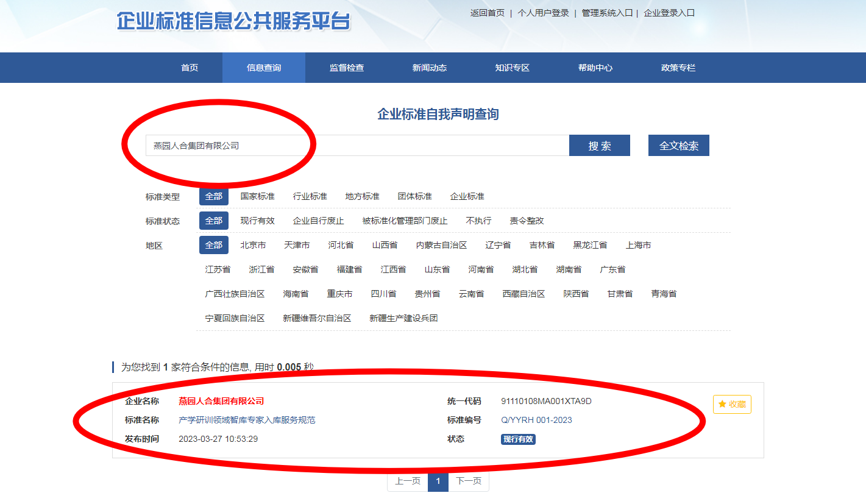Viewport: 866px width, 504px height.
Task: Filter region by 安徽省
Action: coord(306,269)
